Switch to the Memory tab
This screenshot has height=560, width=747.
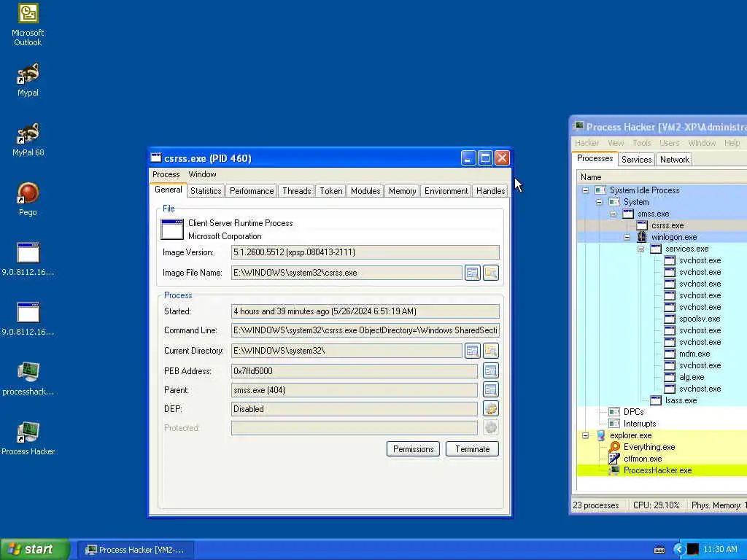click(x=402, y=191)
